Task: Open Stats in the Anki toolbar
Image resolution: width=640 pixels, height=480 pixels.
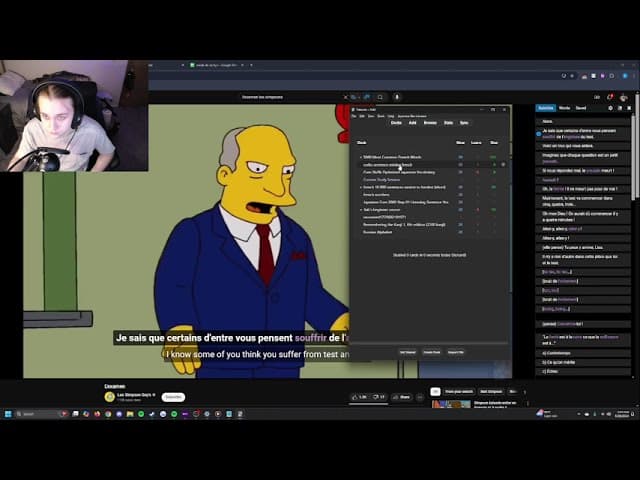Action: [449, 123]
